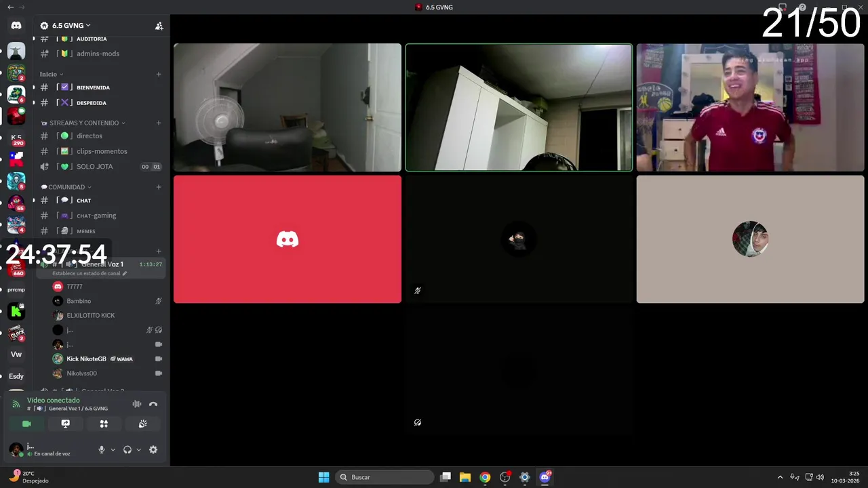The image size is (868, 488).
Task: Open headphones output options arrow
Action: click(x=138, y=449)
